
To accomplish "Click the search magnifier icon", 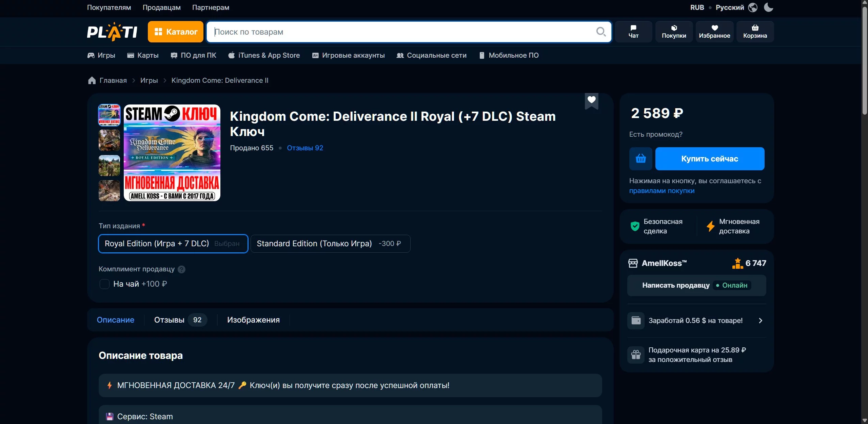I will pos(600,32).
